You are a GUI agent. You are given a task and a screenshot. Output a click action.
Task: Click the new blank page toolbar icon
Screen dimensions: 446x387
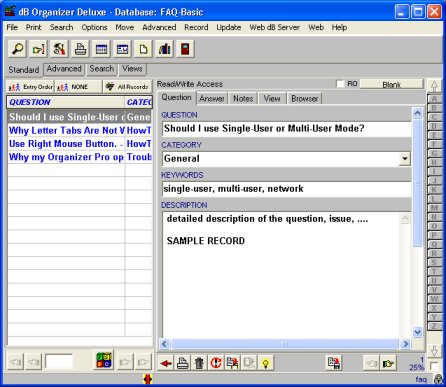pos(143,49)
